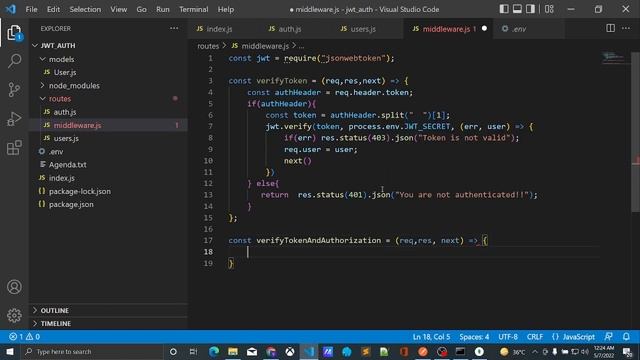Click the editor minimap
This screenshot has height=360, width=640.
(615, 57)
